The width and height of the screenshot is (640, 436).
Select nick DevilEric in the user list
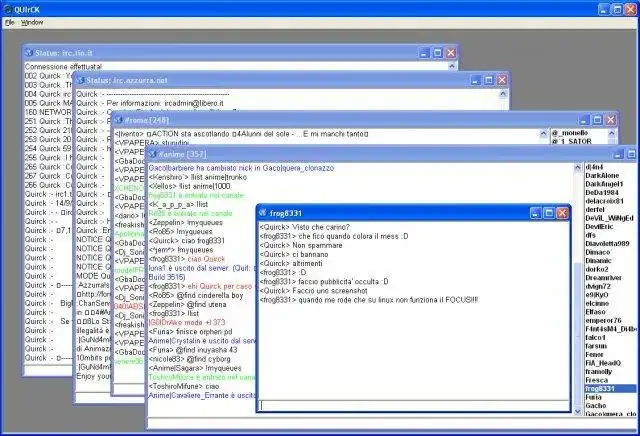599,227
